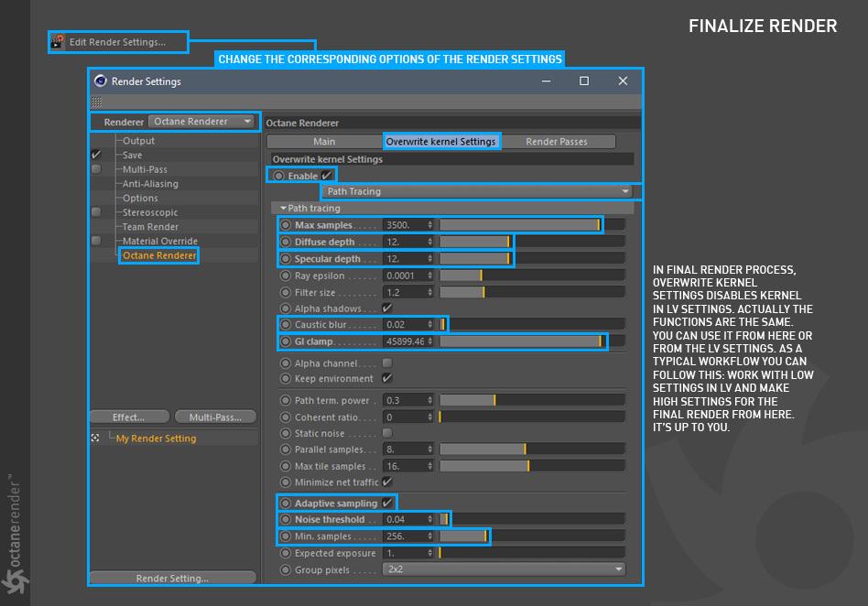Image resolution: width=868 pixels, height=606 pixels.
Task: Click the Diffuse depth stepper arrows
Action: (x=429, y=242)
